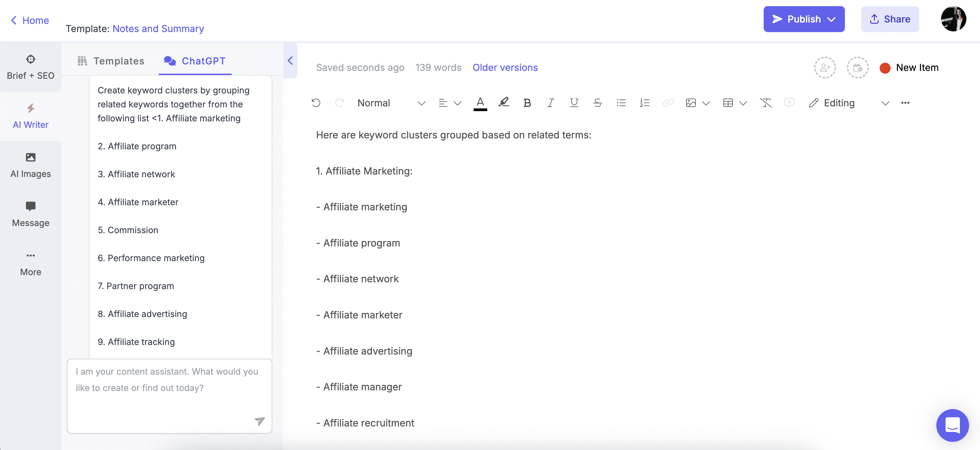Click the assign user icon
980x450 pixels.
click(x=825, y=67)
